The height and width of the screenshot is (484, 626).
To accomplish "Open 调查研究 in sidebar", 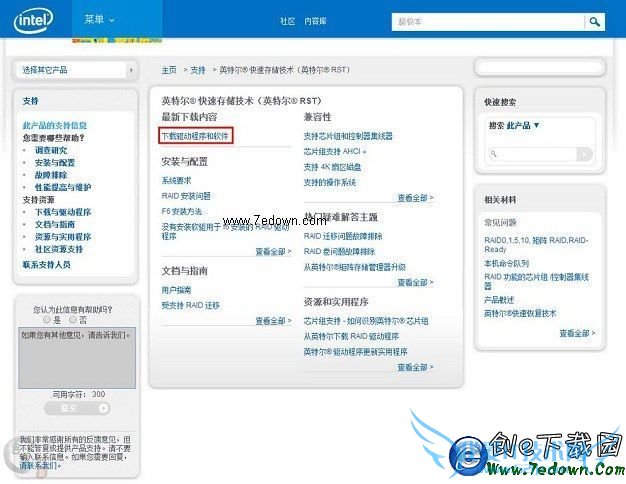I will pos(51,151).
